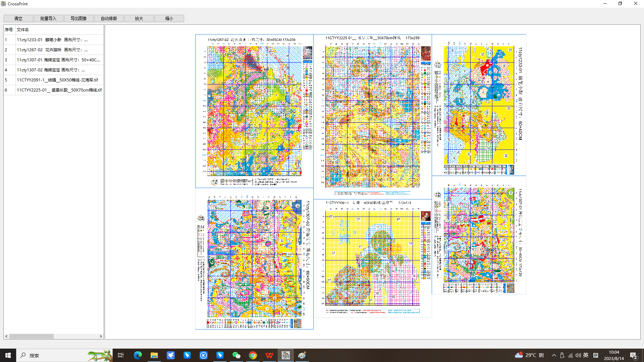The width and height of the screenshot is (644, 362).
Task: Click the network tray icon
Action: tap(570, 355)
